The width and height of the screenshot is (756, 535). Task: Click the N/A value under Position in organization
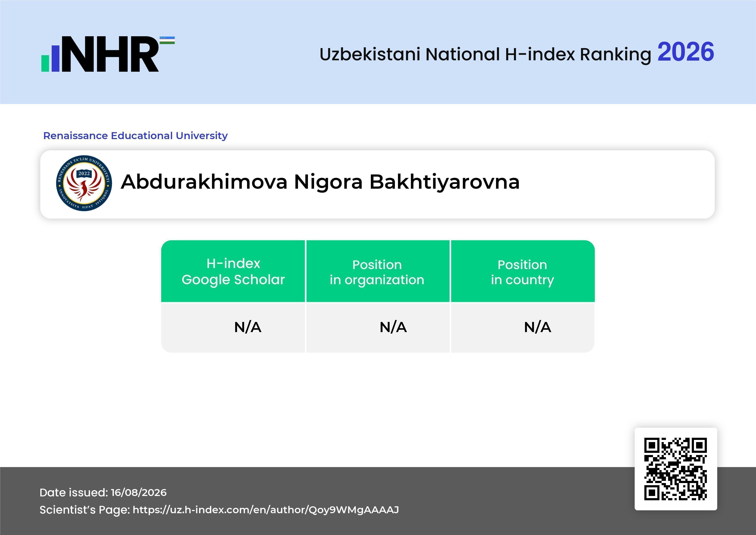393,328
